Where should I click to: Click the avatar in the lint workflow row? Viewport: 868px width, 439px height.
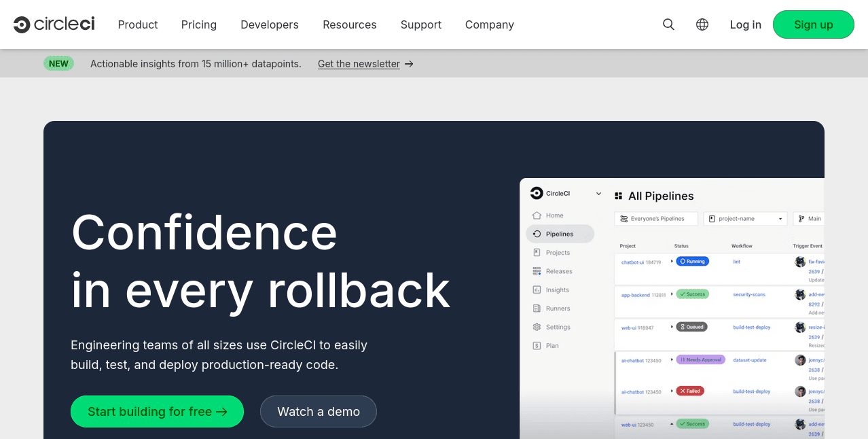(801, 262)
